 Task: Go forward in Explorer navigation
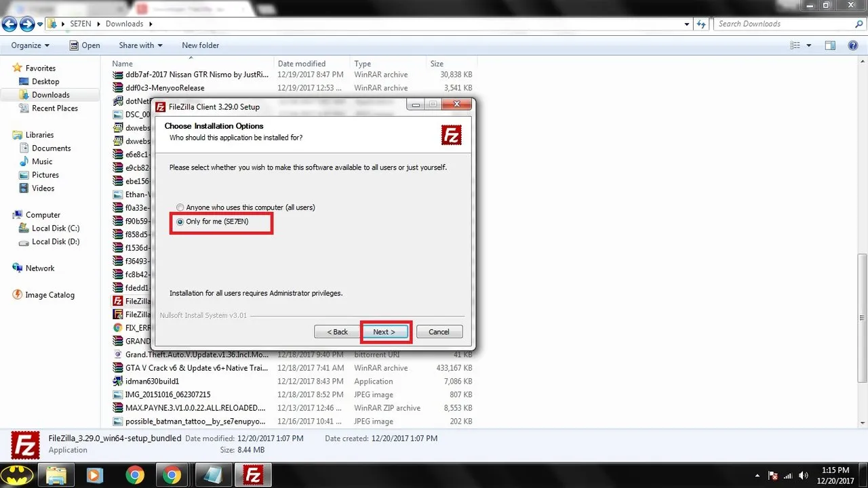coord(27,24)
